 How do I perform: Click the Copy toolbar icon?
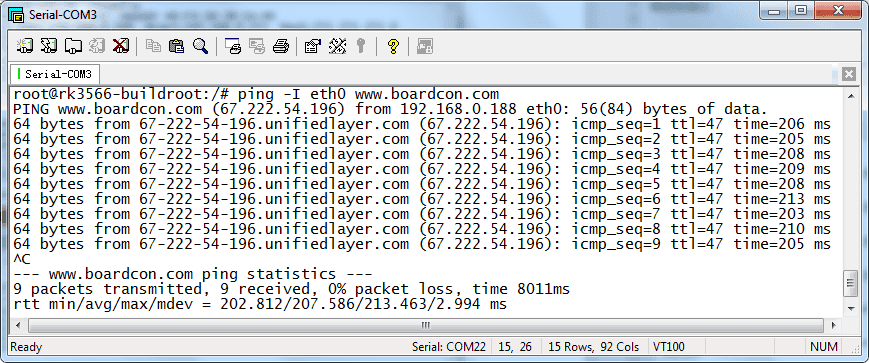point(153,46)
